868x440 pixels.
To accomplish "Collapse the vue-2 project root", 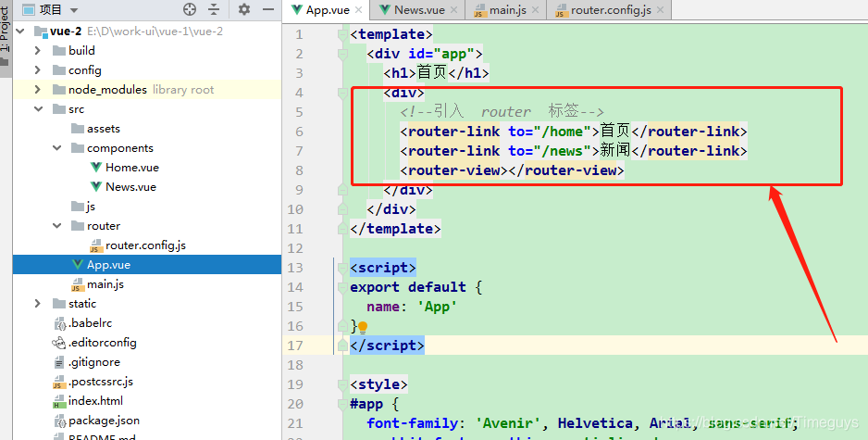I will [x=20, y=31].
